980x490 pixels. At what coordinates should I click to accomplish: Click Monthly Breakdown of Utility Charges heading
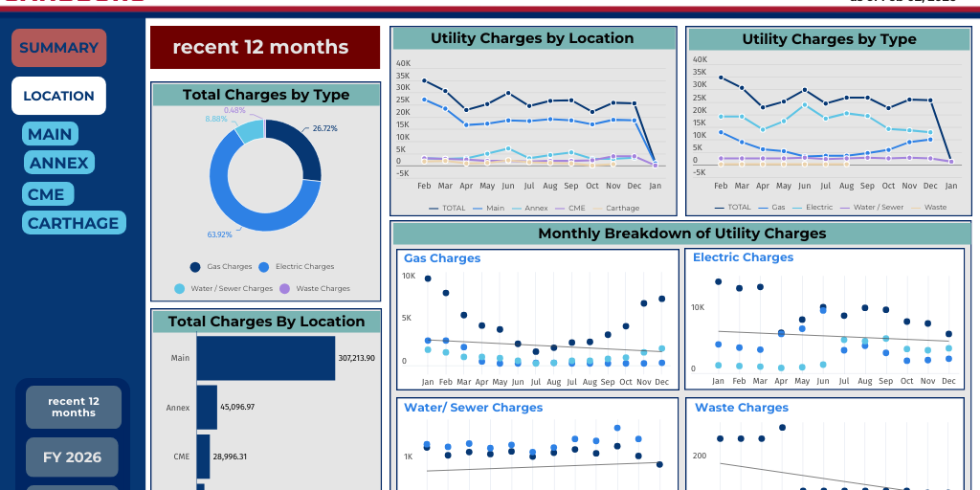(x=681, y=234)
